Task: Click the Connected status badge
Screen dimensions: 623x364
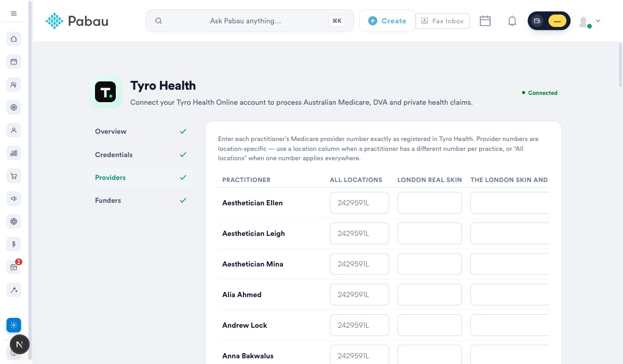Action: tap(539, 93)
